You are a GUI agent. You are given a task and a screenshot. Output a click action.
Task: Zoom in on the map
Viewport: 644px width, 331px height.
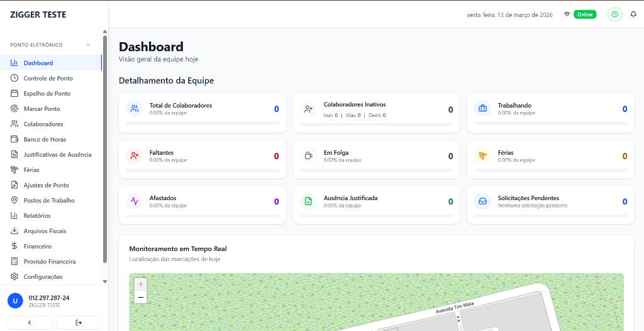140,284
